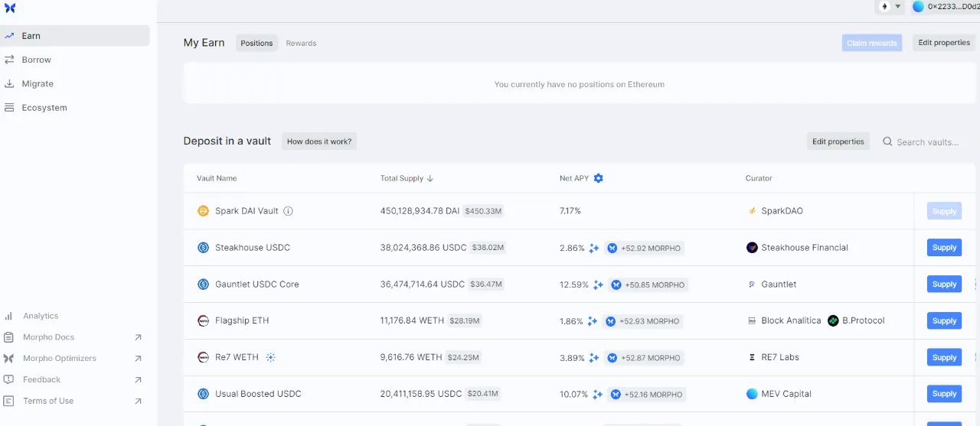The width and height of the screenshot is (980, 426).
Task: Switch to the Rewards tab
Action: click(301, 44)
